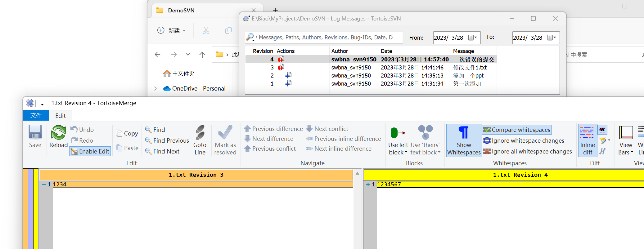Screen dimensions: 644x249
Task: Add a new Explorer tab with plus button
Action: [275, 10]
